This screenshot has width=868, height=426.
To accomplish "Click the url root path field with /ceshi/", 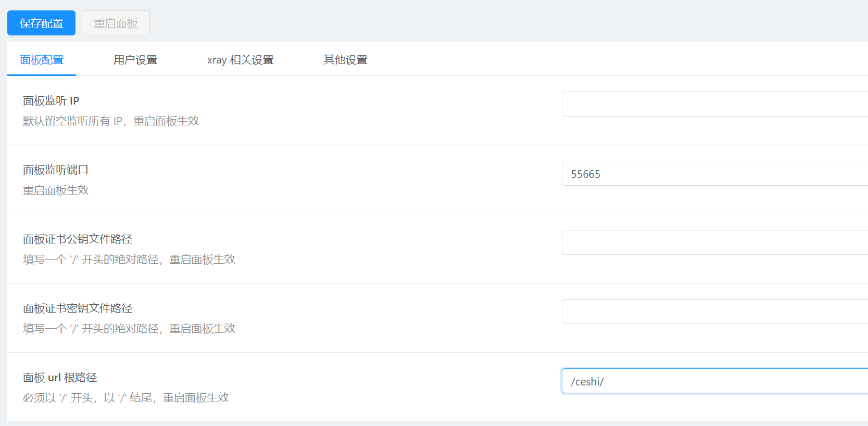I will point(713,381).
